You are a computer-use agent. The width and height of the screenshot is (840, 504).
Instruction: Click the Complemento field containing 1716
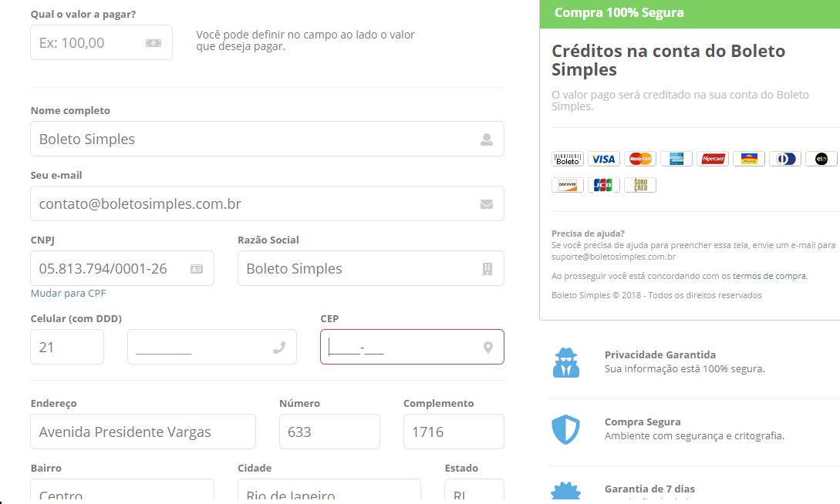point(454,432)
